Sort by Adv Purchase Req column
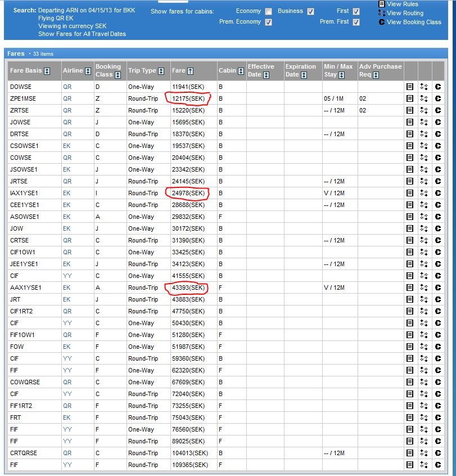The height and width of the screenshot is (476, 456). click(376, 75)
